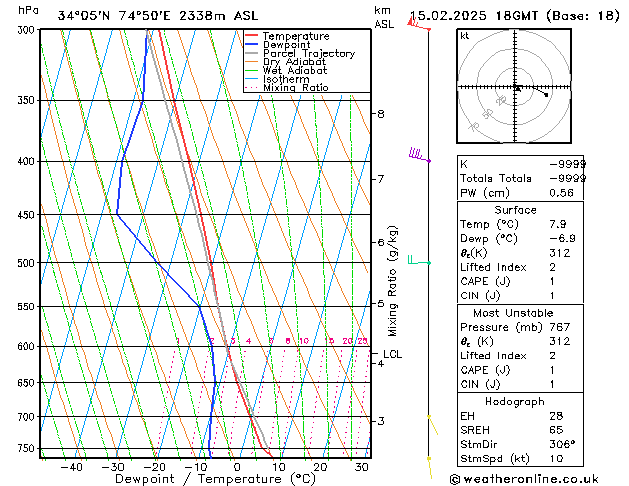Click the storm motion dot in the hodograph

546,95
